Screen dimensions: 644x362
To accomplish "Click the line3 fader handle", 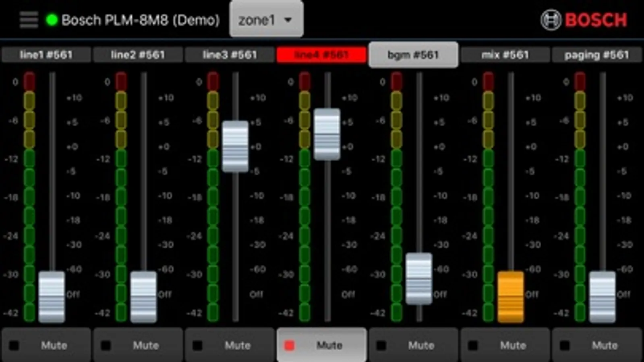I will 235,146.
